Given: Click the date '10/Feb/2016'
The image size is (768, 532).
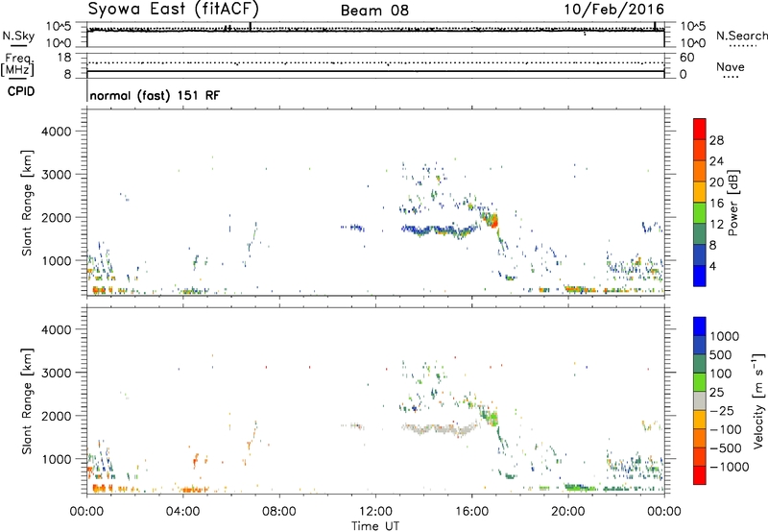Looking at the screenshot, I should click(614, 10).
